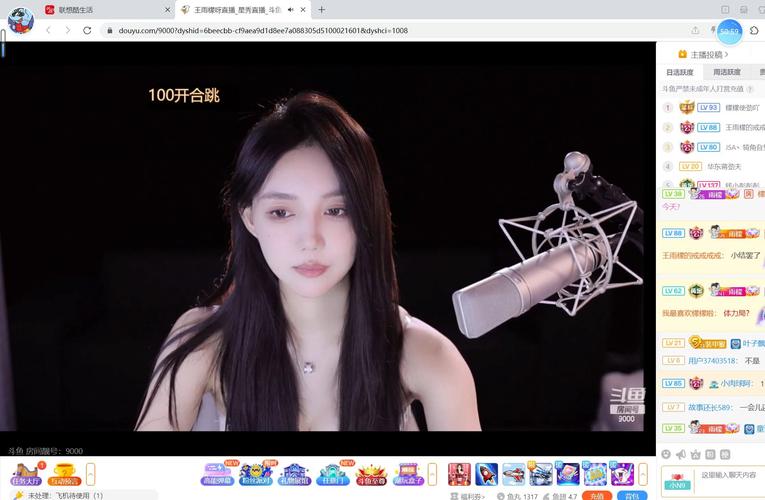Click the browser share icon in address bar
Screen dimensions: 765x500
coord(695,30)
